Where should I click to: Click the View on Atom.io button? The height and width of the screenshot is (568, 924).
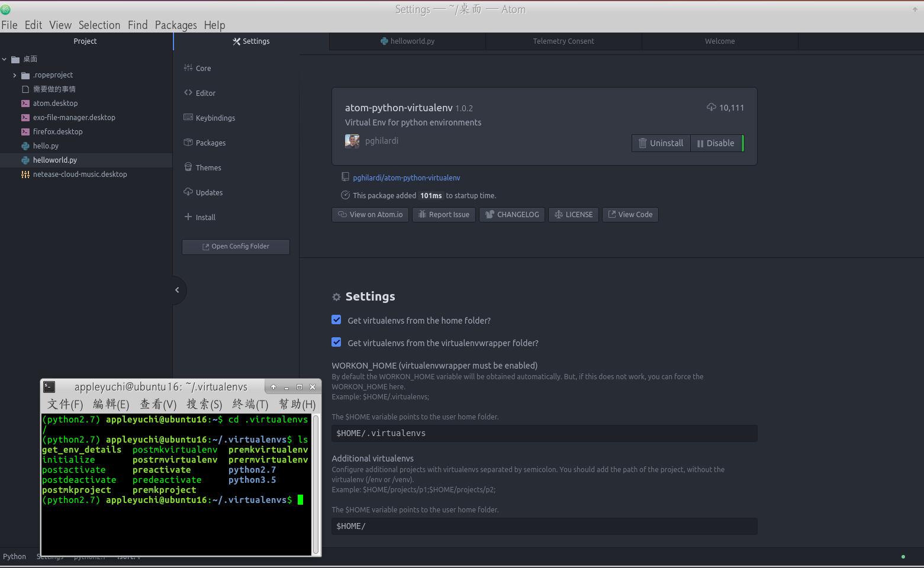pos(370,214)
